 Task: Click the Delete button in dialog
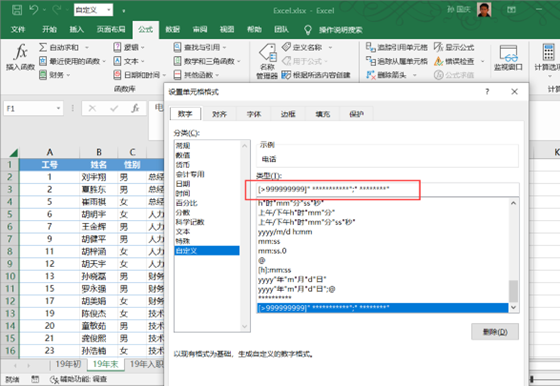pos(495,332)
